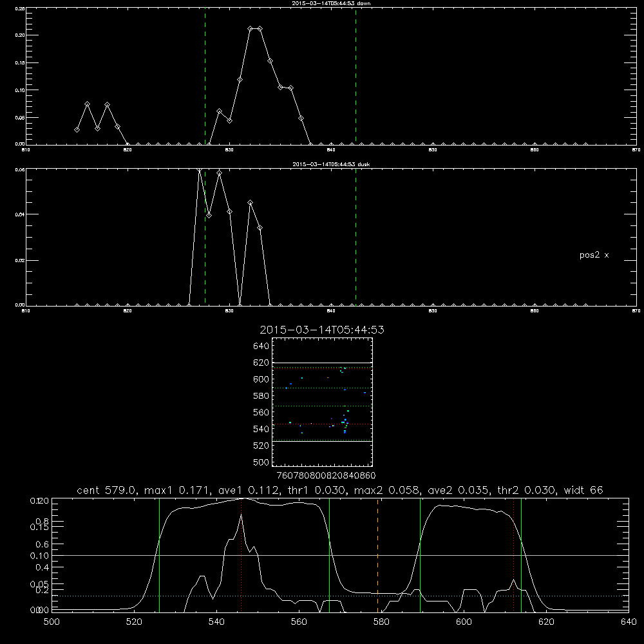644x644 pixels.
Task: Click the y-axis label 520 of scatter plot
Action: pos(261,446)
